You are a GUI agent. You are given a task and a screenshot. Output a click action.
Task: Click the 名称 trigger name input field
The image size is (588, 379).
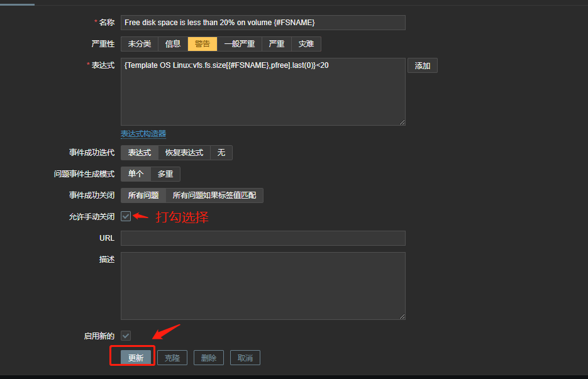(x=263, y=23)
